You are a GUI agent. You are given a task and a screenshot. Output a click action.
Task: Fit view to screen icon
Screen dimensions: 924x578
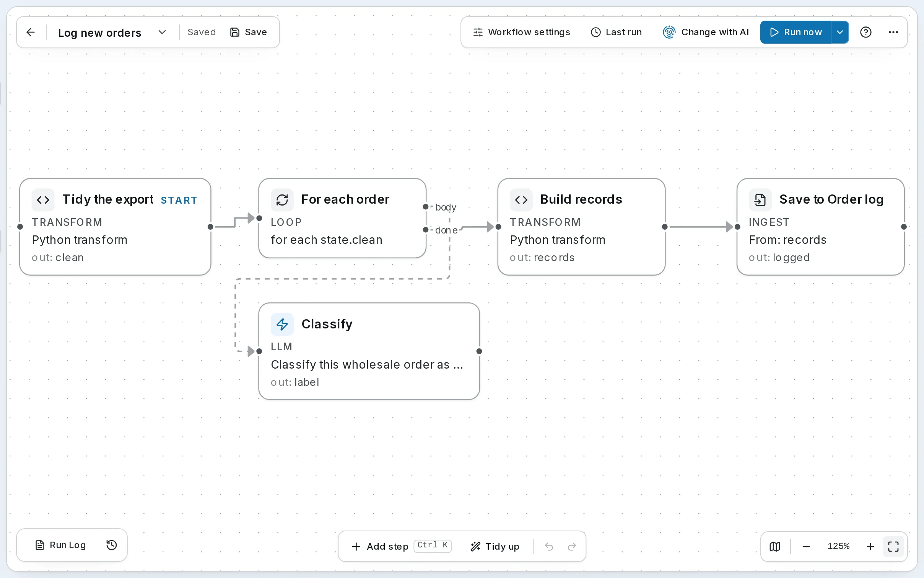[893, 546]
